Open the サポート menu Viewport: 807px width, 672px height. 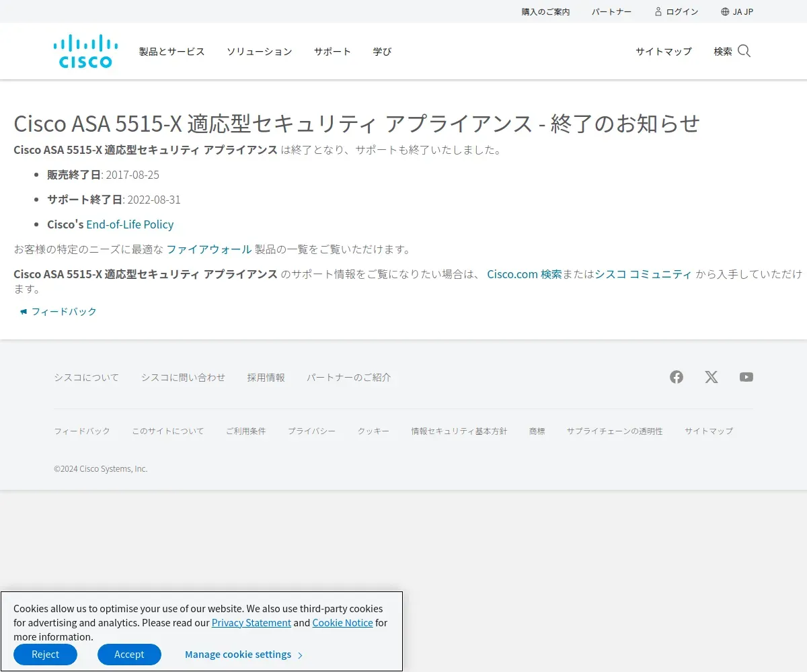click(332, 51)
